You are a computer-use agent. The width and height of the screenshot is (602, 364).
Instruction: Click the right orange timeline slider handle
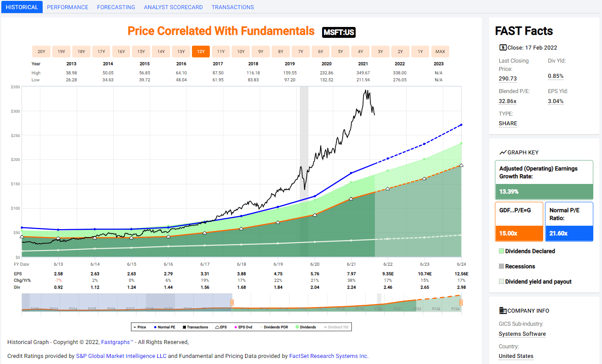point(462,301)
